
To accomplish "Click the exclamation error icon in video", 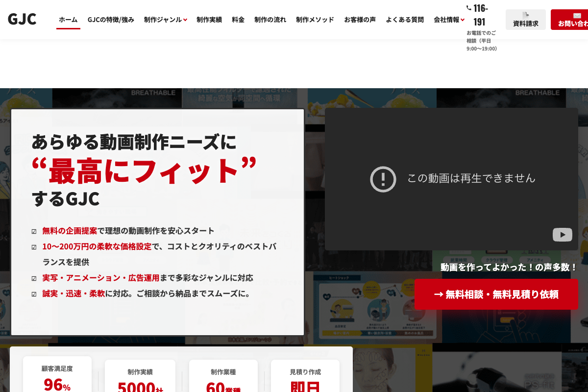I will (383, 179).
